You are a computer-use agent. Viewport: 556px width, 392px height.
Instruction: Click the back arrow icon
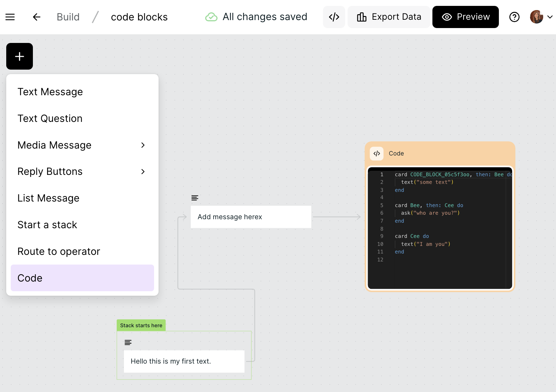click(37, 17)
